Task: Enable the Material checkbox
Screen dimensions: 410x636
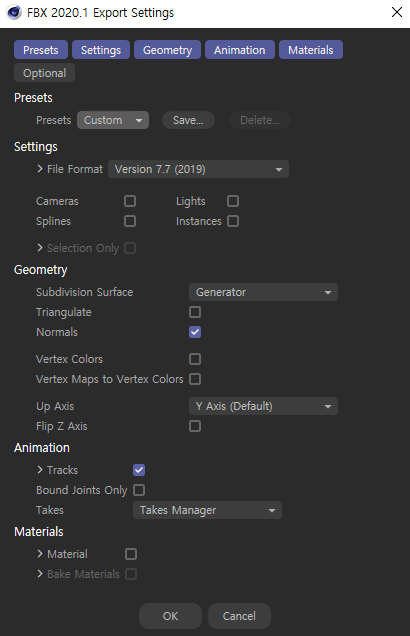Action: point(131,554)
